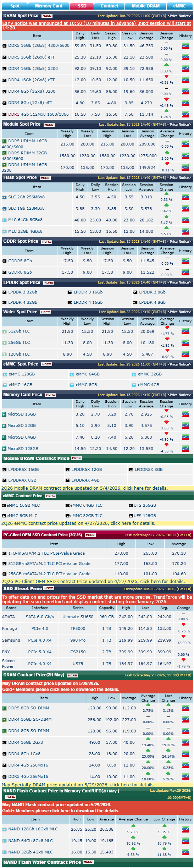Open history chart for DDR5 RDIMM 32GB

[185, 156]
